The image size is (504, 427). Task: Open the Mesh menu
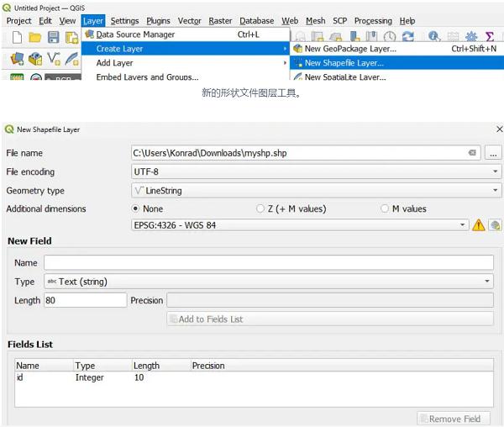(x=315, y=21)
